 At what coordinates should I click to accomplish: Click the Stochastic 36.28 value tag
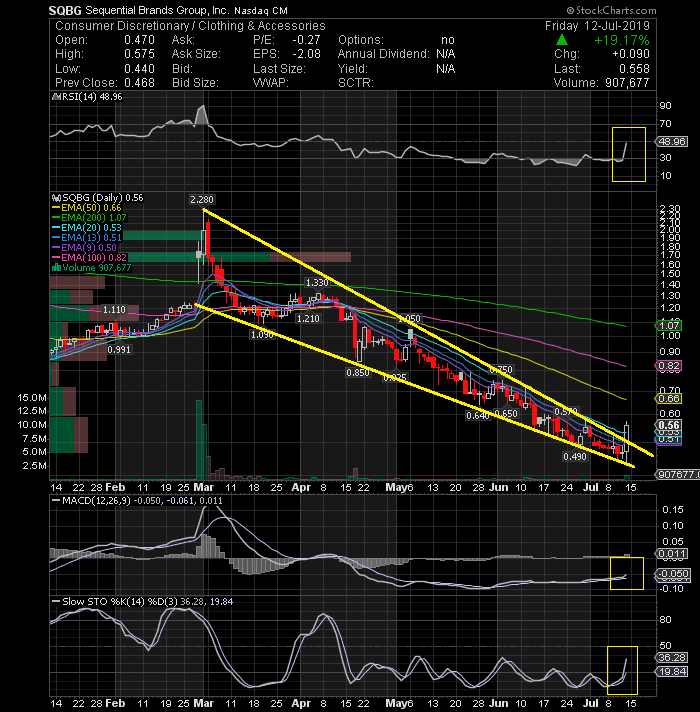pos(671,658)
